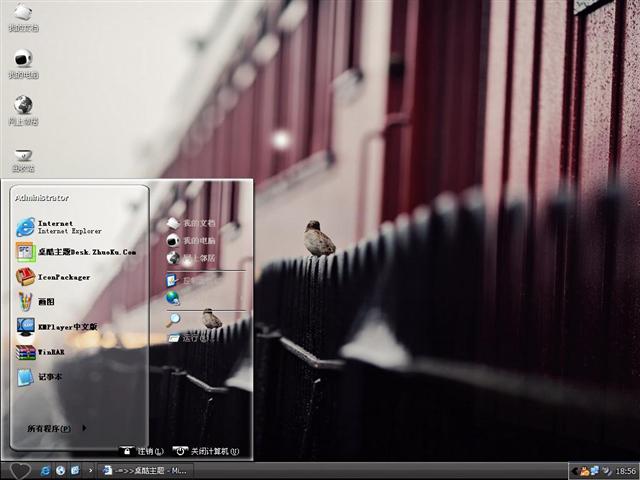Click orange system tray icon
The height and width of the screenshot is (480, 640).
pos(584,471)
